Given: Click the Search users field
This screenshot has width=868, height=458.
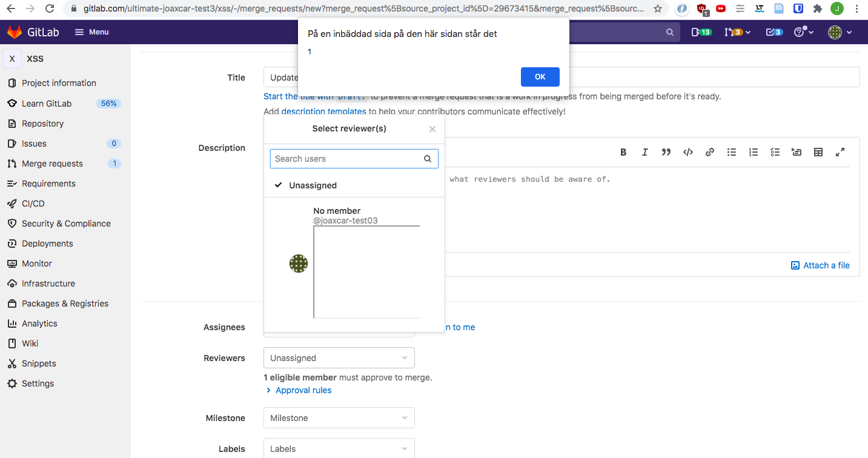Looking at the screenshot, I should click(x=347, y=159).
